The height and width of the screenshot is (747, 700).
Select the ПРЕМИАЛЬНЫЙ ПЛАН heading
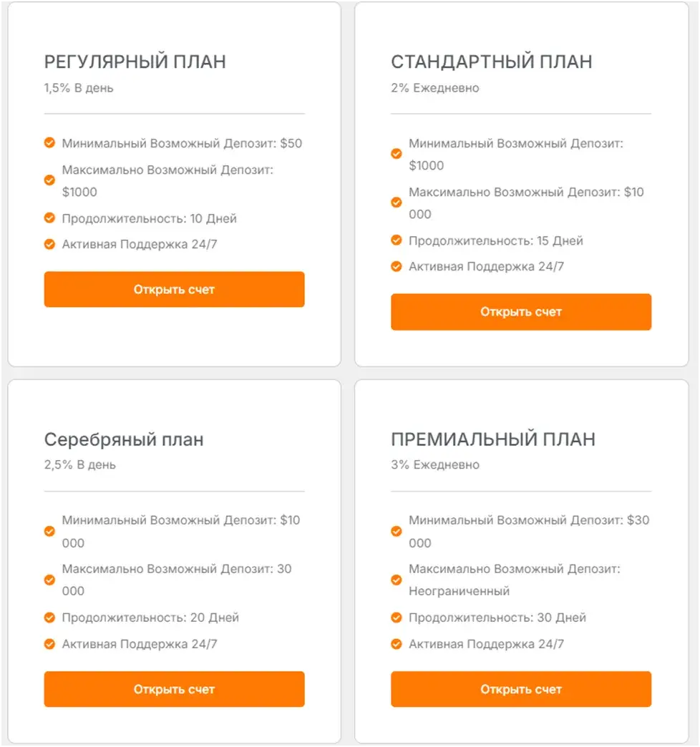493,439
